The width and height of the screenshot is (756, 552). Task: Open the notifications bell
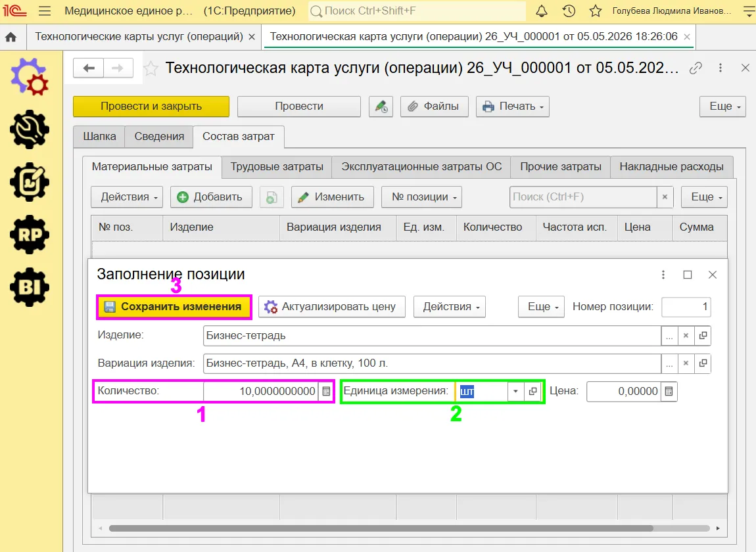[542, 11]
